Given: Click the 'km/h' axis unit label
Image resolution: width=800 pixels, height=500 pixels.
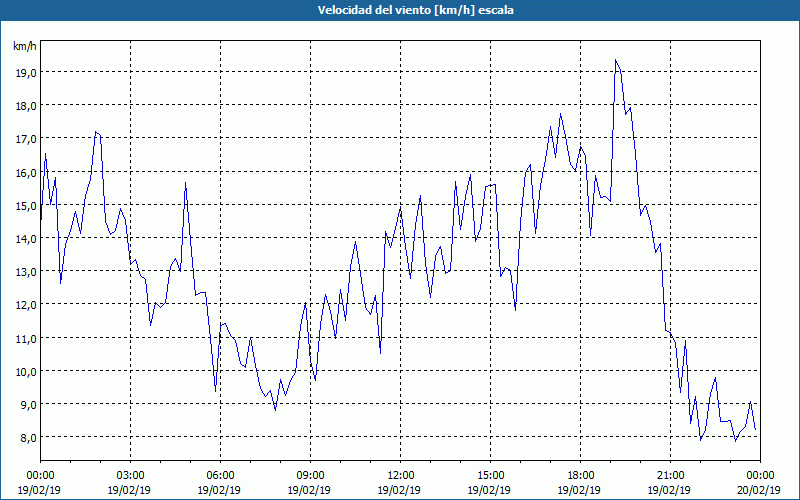Looking at the screenshot, I should click(x=25, y=46).
